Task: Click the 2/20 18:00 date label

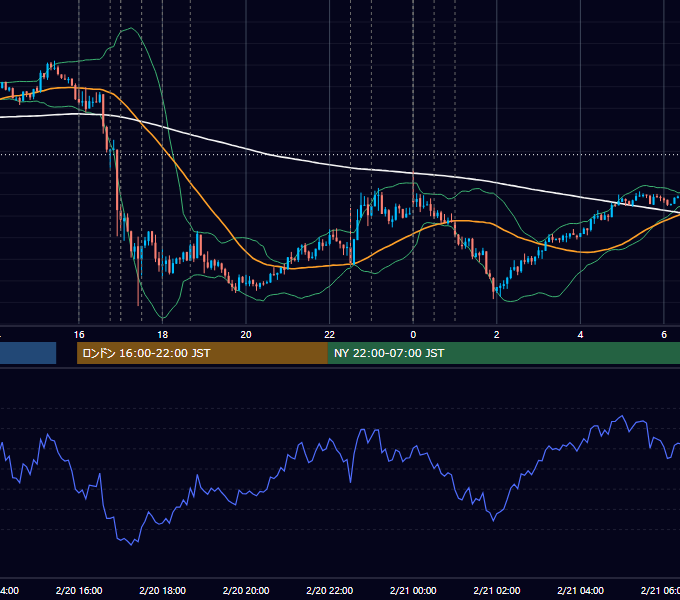Action: coord(163,590)
